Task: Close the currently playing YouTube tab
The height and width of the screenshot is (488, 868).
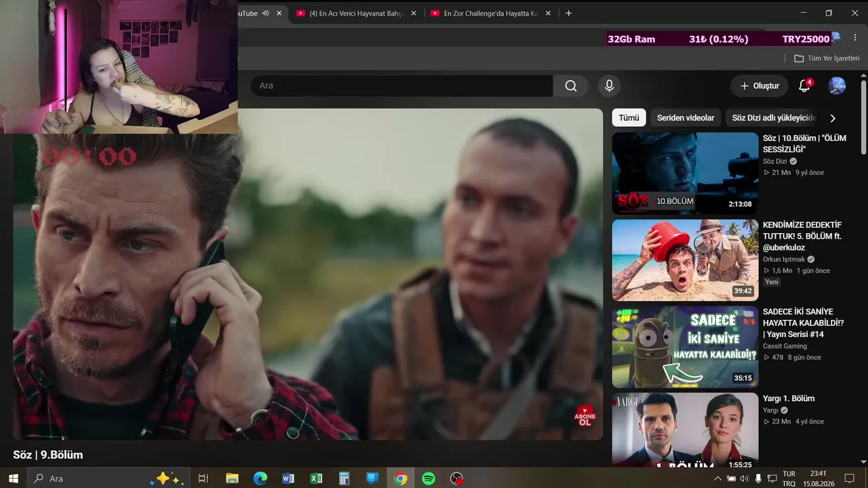Action: [279, 13]
